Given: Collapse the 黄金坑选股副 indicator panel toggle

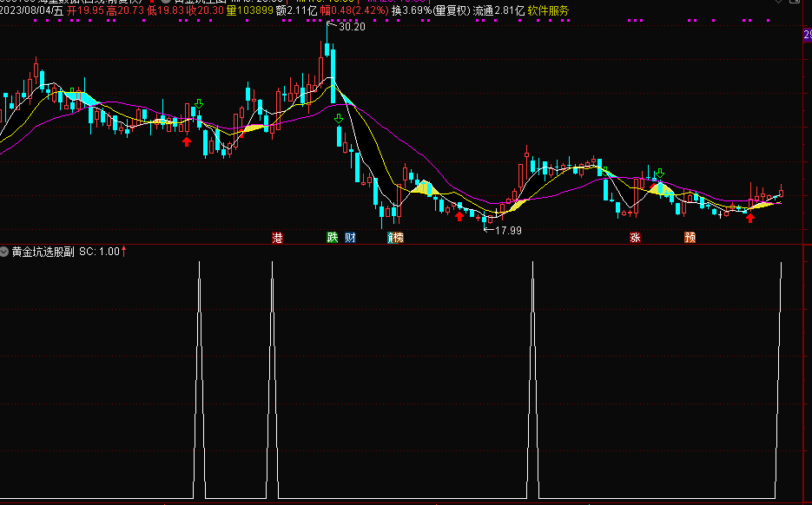Looking at the screenshot, I should (4, 252).
